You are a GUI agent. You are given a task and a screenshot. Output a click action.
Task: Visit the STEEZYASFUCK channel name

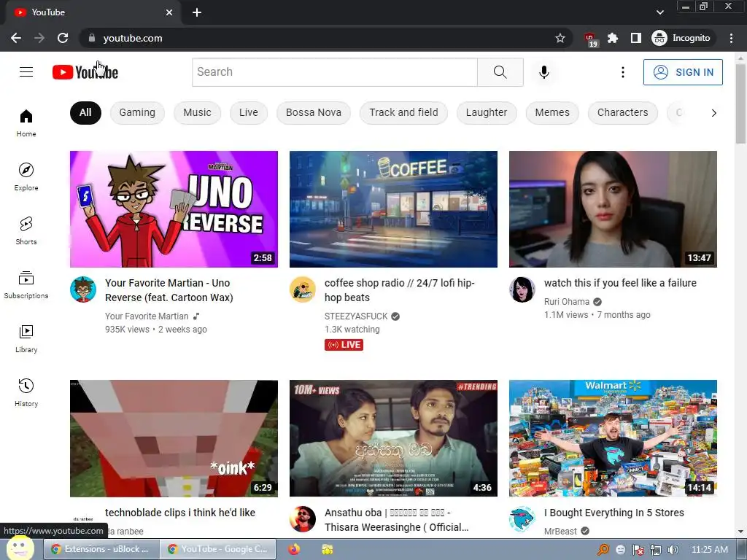pyautogui.click(x=356, y=316)
